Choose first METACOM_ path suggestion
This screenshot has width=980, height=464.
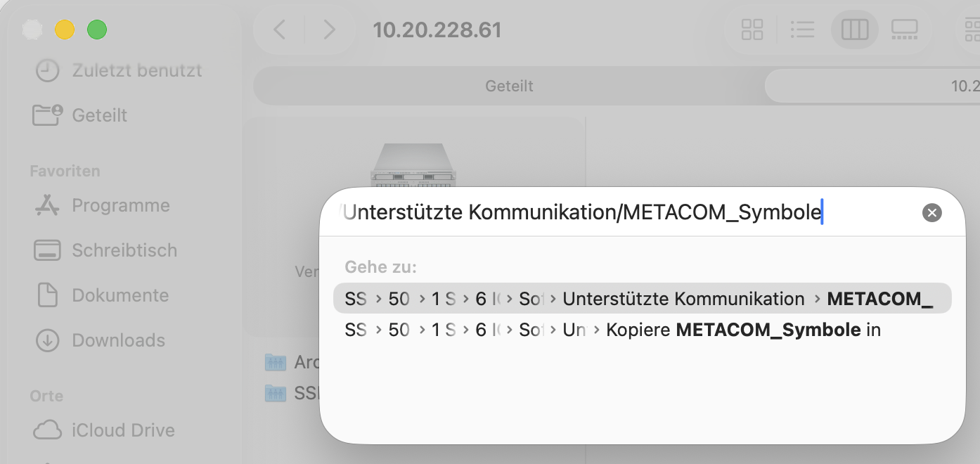point(641,299)
